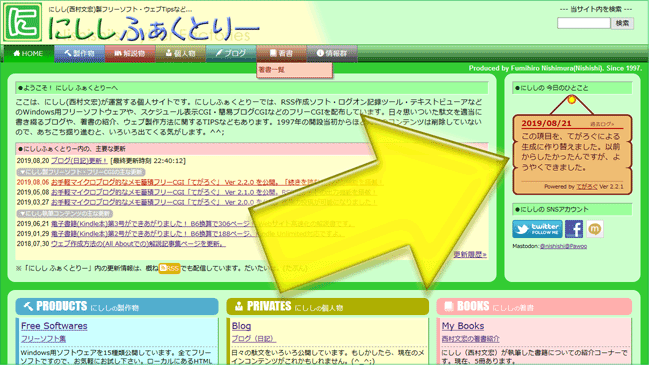Open the 過去ログ» link

click(x=602, y=124)
